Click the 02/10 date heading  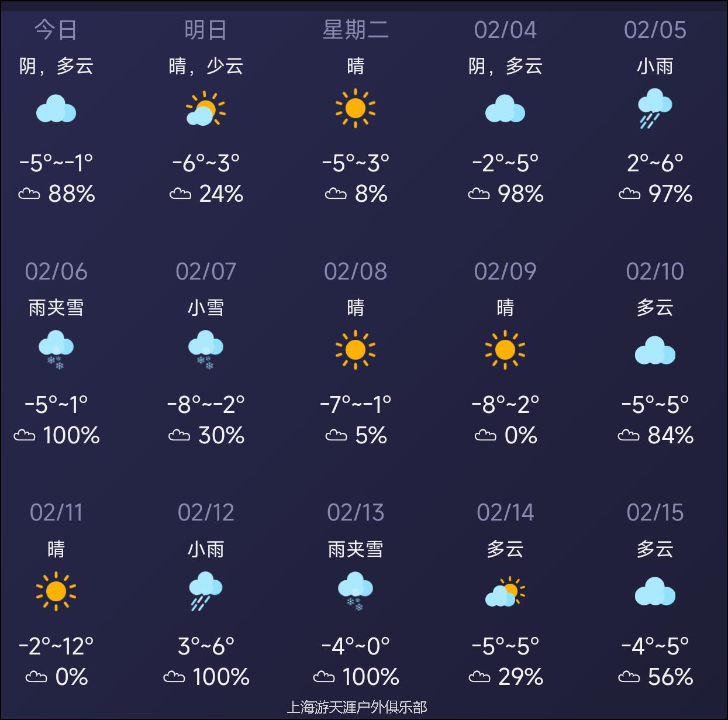pos(655,271)
